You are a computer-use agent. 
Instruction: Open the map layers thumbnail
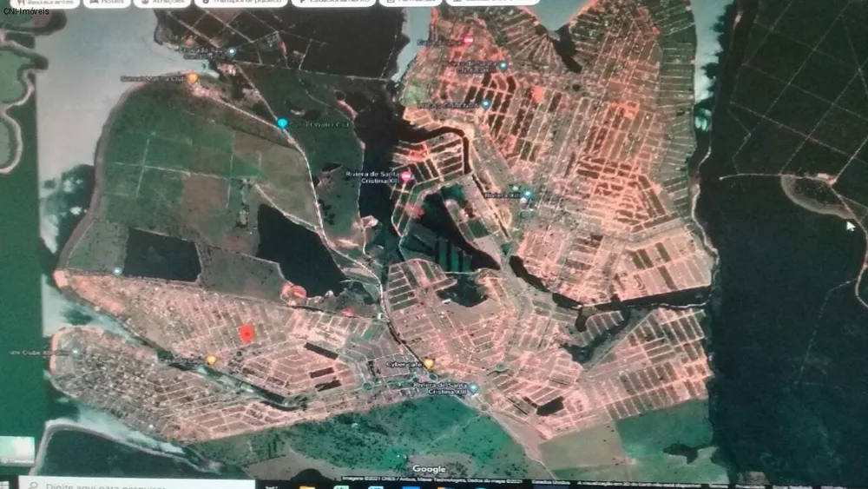click(x=16, y=450)
